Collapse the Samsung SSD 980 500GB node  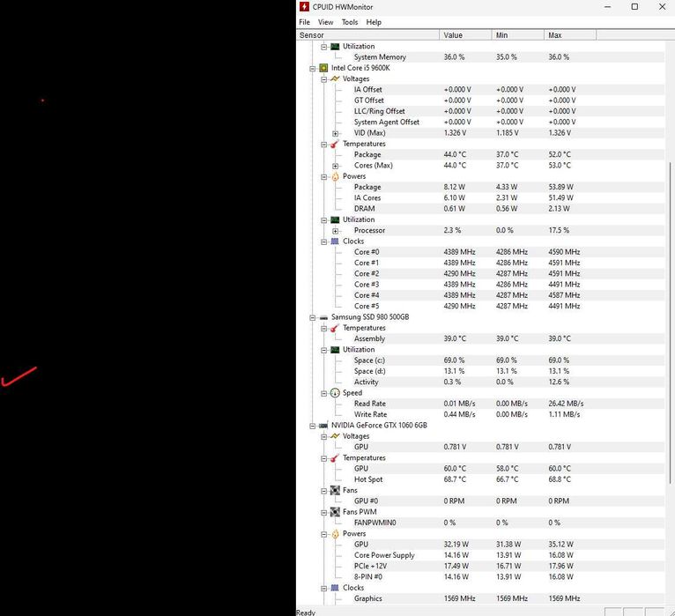[x=313, y=317]
